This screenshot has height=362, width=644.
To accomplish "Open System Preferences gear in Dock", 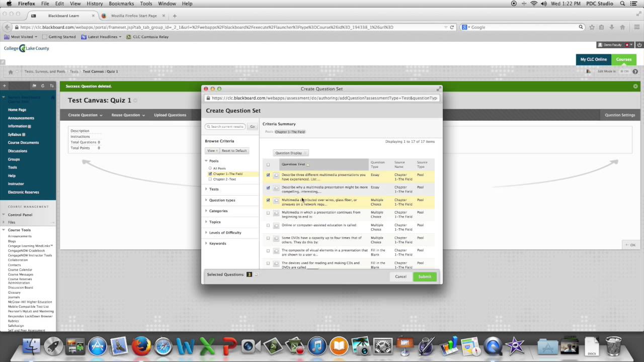I will [x=383, y=346].
